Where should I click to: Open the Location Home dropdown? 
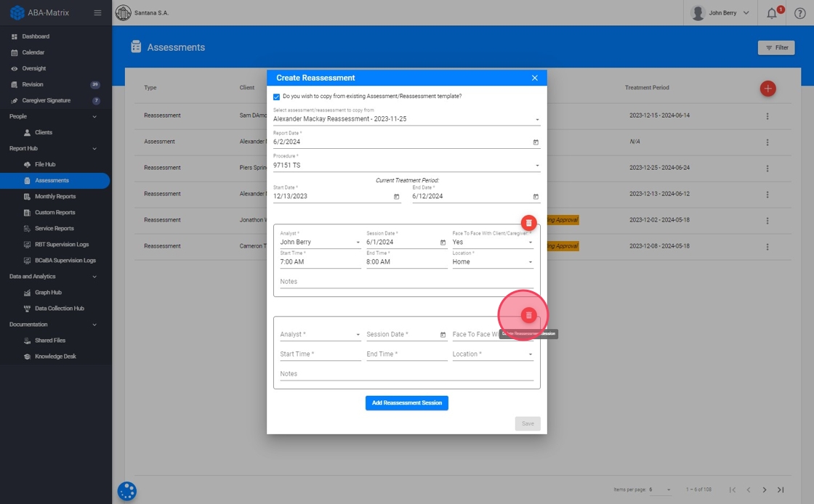click(493, 262)
